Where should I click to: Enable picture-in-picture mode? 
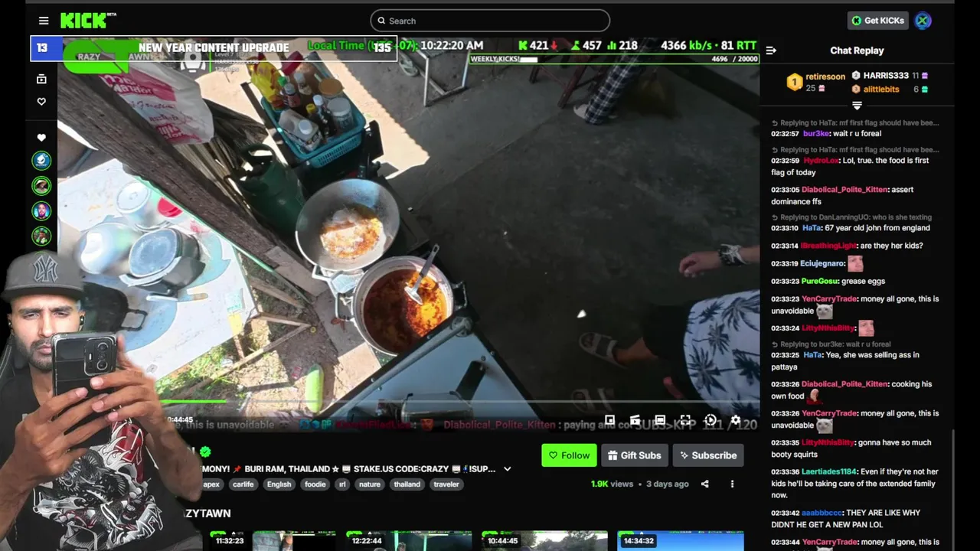click(609, 420)
